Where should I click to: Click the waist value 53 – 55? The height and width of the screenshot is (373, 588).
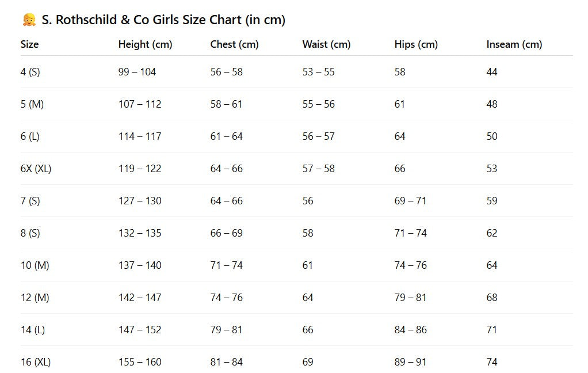tap(318, 72)
